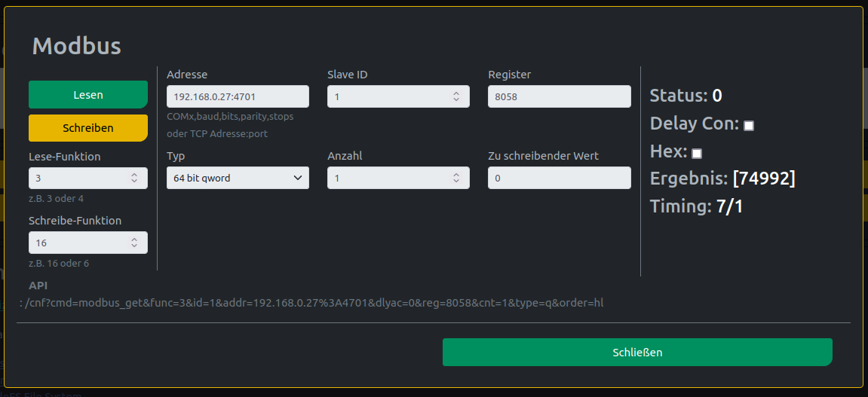Enable the Delay Con checkbox

click(748, 126)
